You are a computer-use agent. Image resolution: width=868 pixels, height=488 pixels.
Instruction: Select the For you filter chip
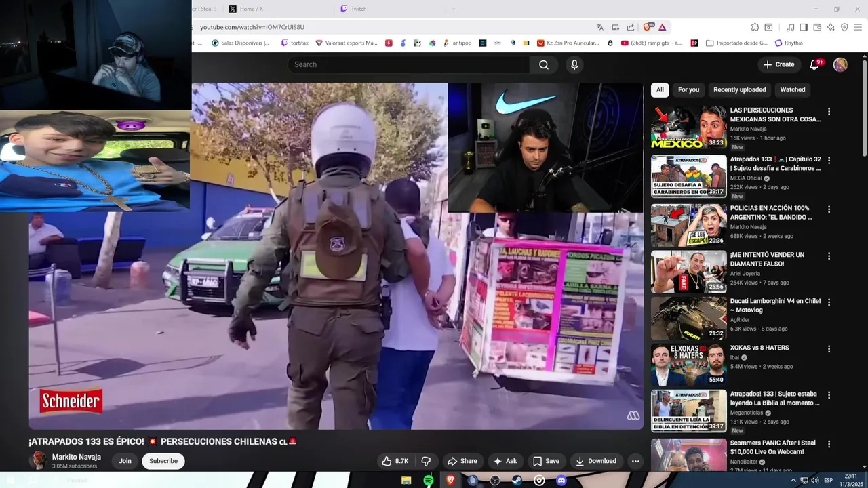pos(688,89)
